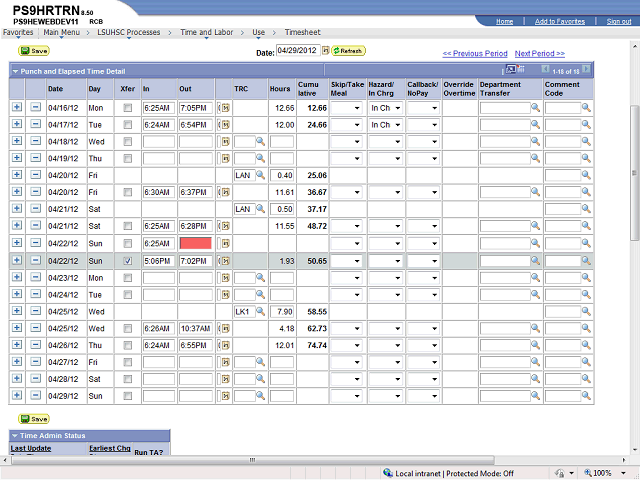Remove the 04/19/12 Thu row

36,158
